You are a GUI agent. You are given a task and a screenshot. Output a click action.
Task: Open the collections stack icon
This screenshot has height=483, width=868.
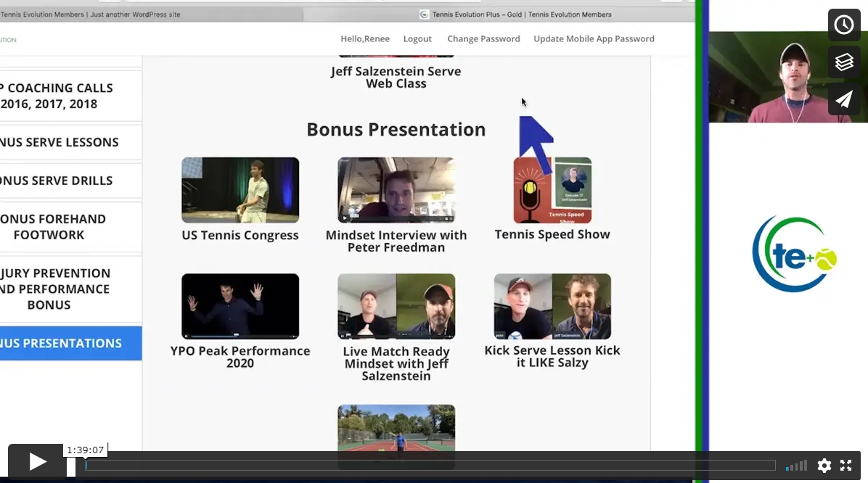pos(843,62)
